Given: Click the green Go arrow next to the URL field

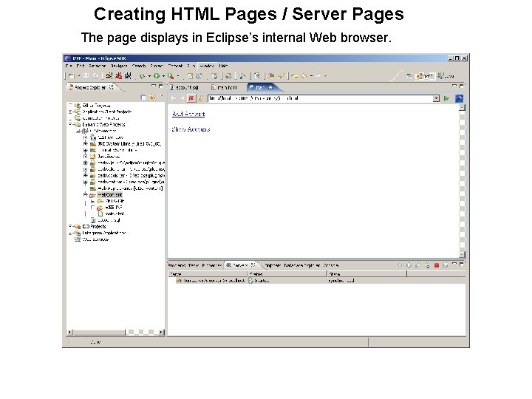Looking at the screenshot, I should (446, 98).
